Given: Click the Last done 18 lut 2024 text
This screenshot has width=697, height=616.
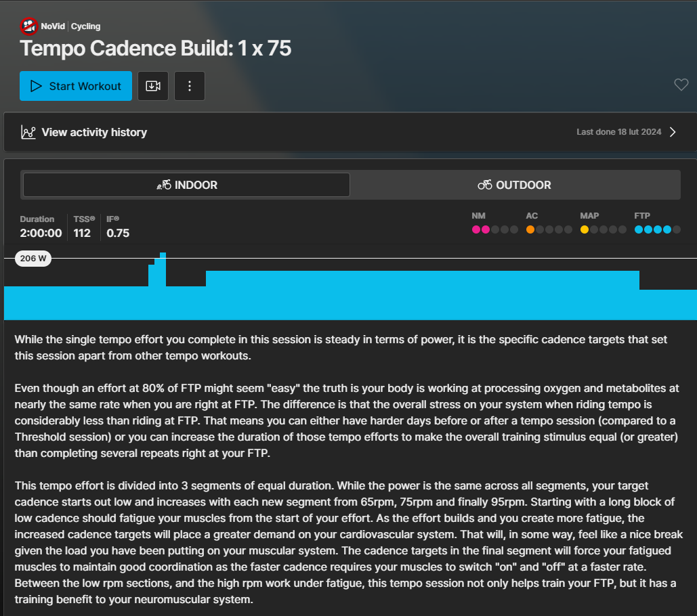Looking at the screenshot, I should pyautogui.click(x=618, y=132).
